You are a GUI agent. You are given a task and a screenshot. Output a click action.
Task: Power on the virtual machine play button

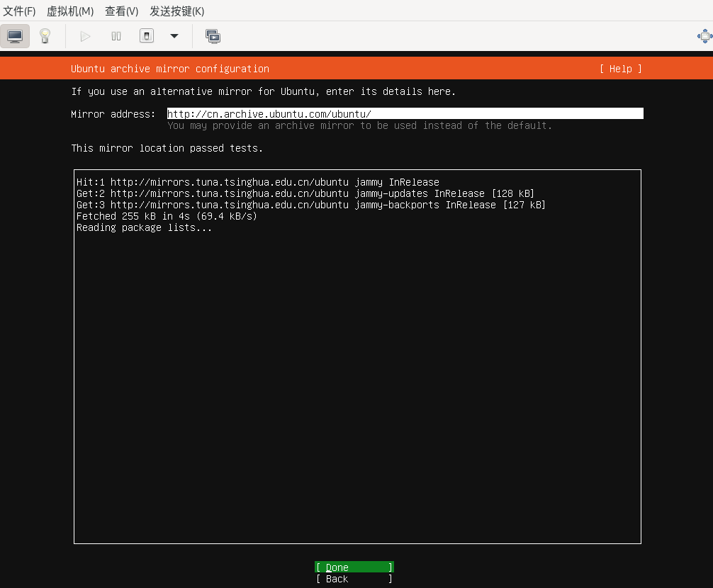pyautogui.click(x=85, y=36)
